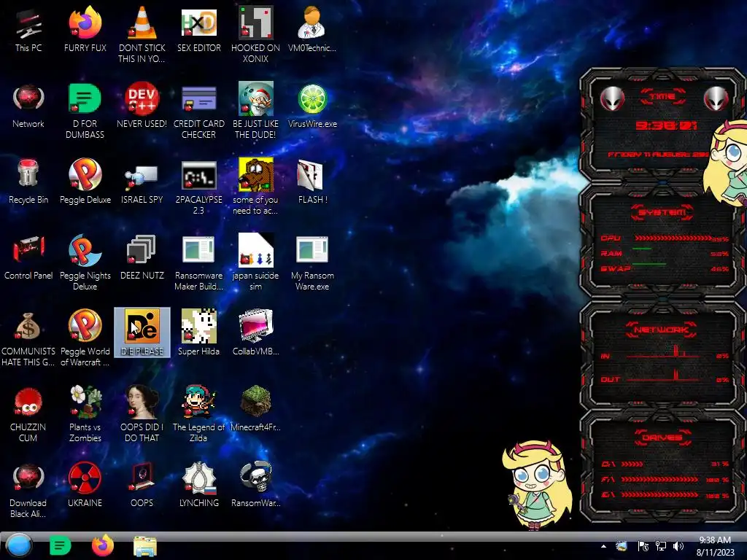The image size is (747, 560).
Task: Open the CHUZZIN red fuzzball icon
Action: pos(28,413)
